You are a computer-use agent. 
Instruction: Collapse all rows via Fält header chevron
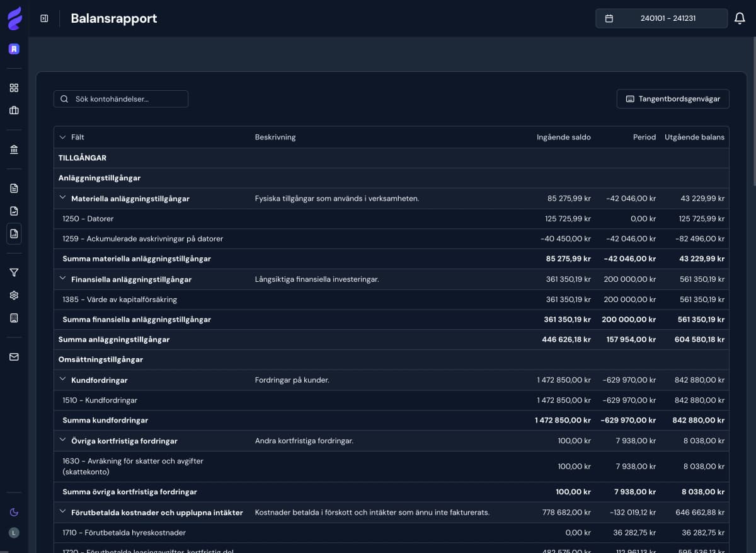click(62, 137)
